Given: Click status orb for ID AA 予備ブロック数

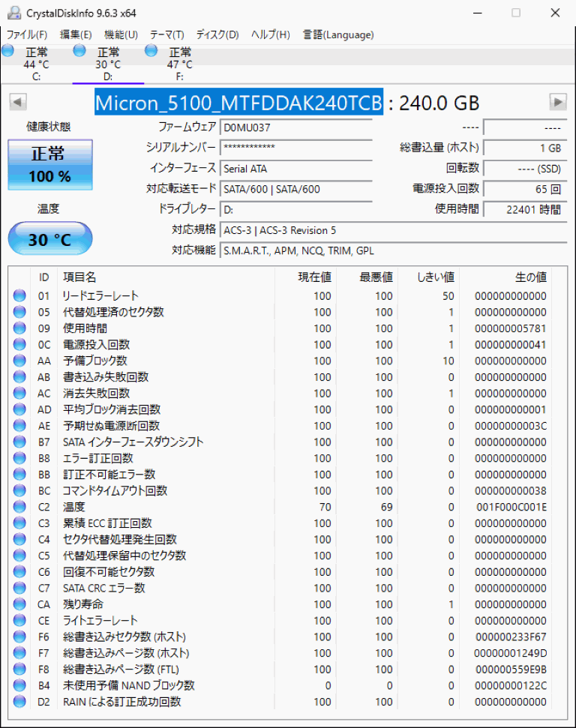Looking at the screenshot, I should pyautogui.click(x=19, y=361).
